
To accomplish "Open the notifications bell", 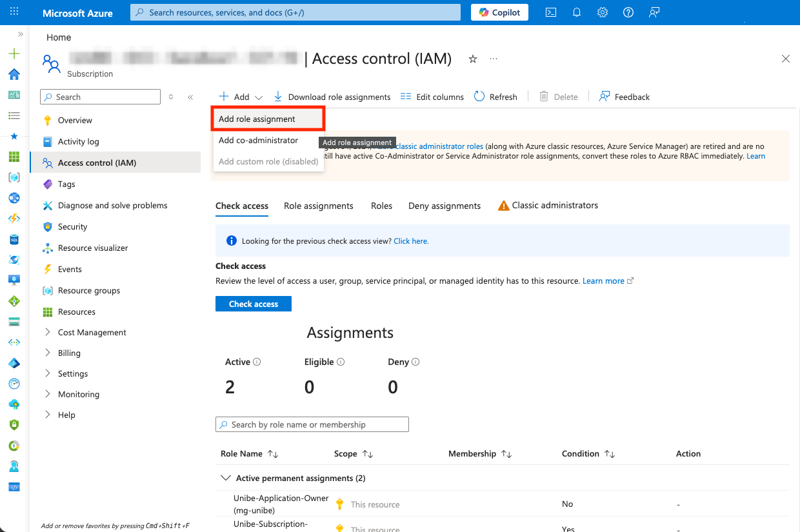I will point(577,12).
